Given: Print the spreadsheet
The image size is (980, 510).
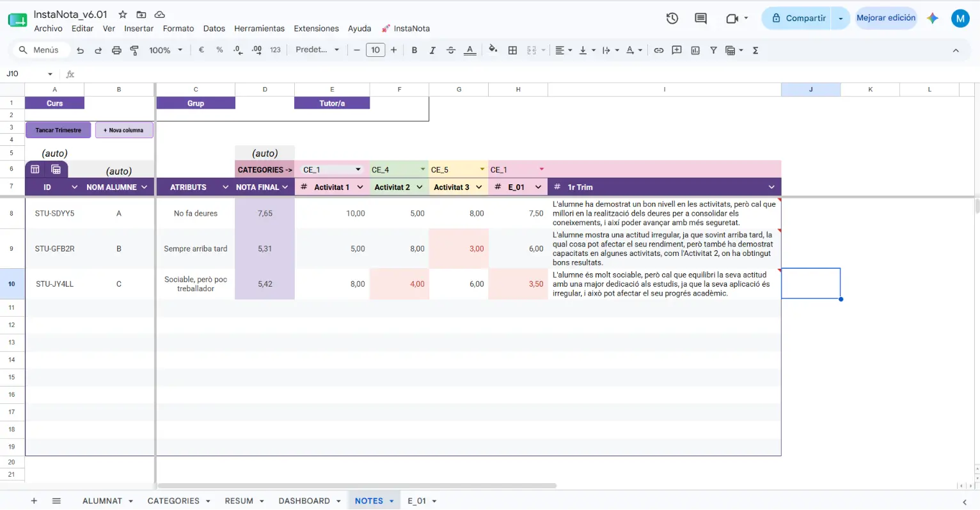Looking at the screenshot, I should 116,50.
